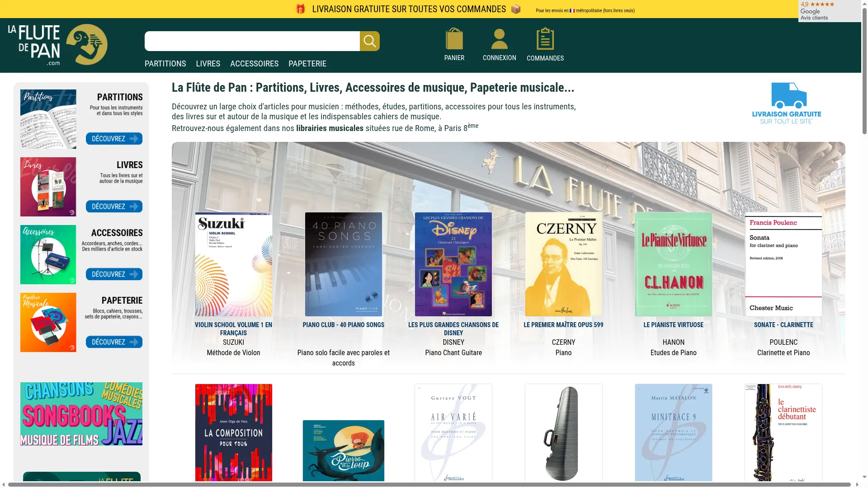
Task: Open the Livres menu
Action: (x=208, y=64)
